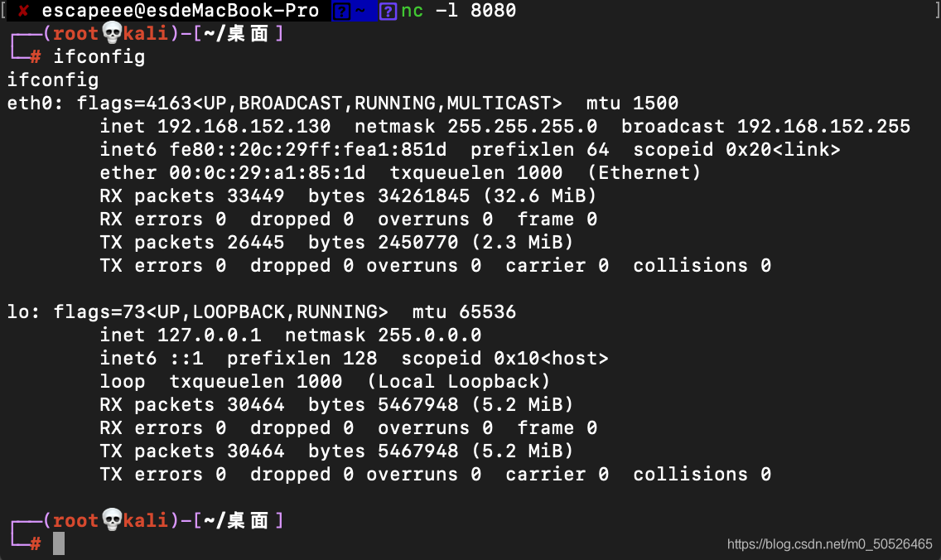Image resolution: width=941 pixels, height=560 pixels.
Task: Click the 'lo:' interface name
Action: tap(23, 312)
